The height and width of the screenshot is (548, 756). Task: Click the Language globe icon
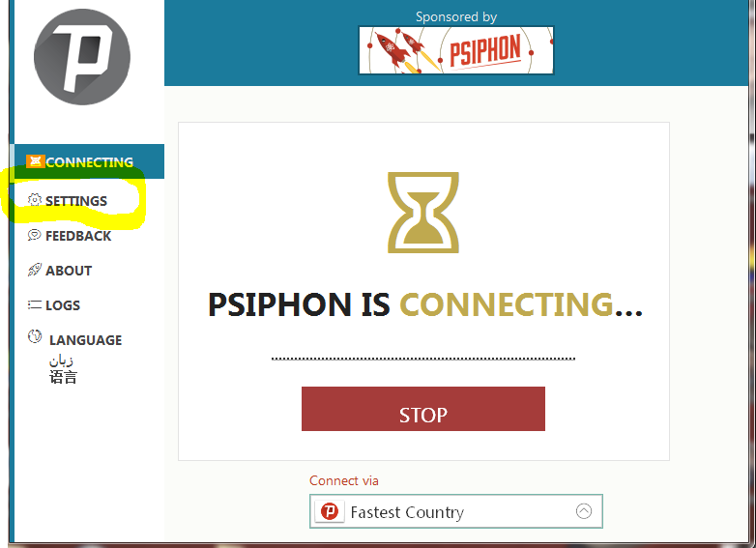pos(35,336)
